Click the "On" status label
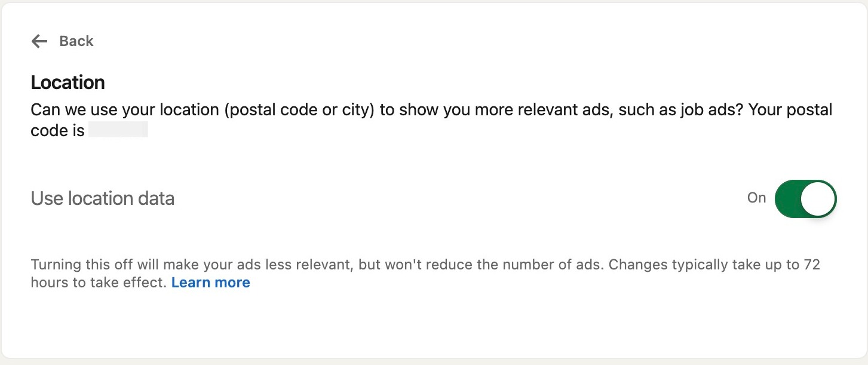868x365 pixels. (756, 198)
